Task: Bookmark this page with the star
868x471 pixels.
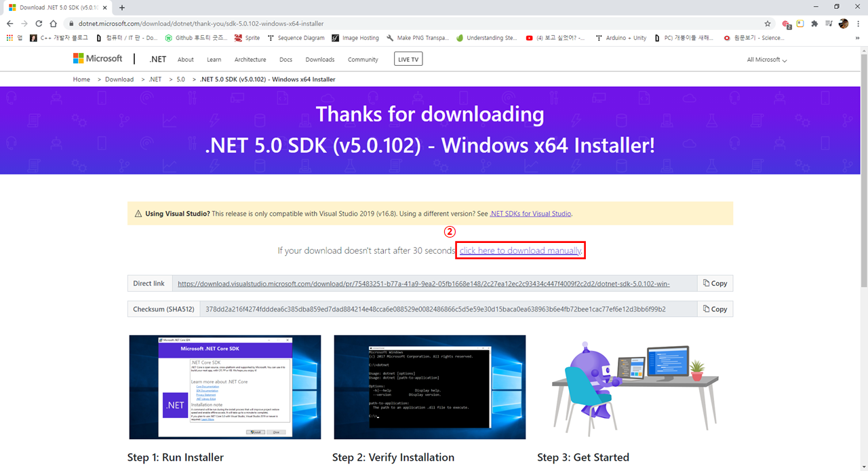Action: (x=768, y=23)
